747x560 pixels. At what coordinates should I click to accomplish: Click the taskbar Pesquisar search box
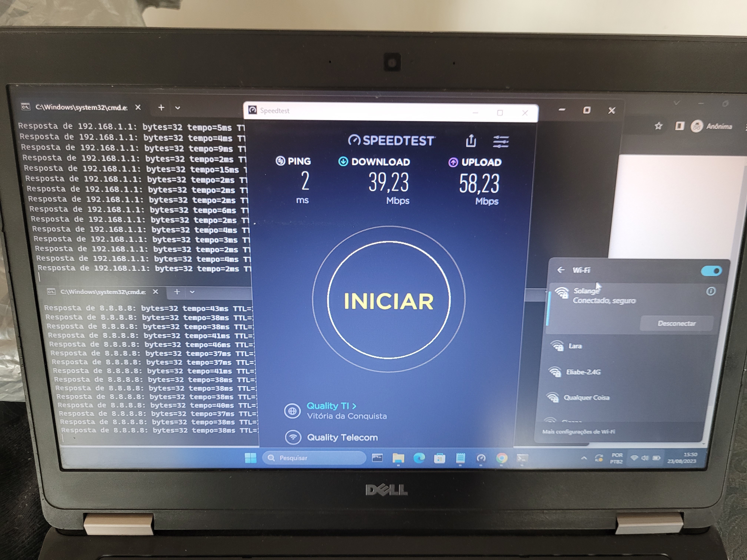314,458
